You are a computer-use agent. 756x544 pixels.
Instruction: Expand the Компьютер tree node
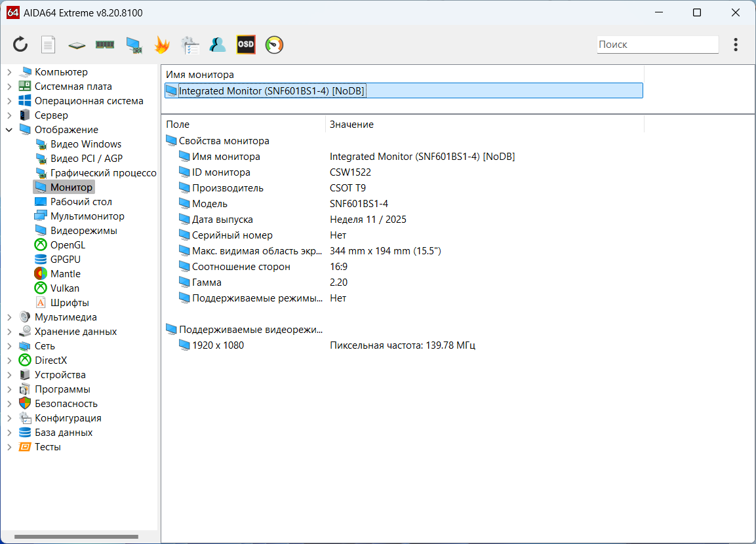tap(9, 72)
